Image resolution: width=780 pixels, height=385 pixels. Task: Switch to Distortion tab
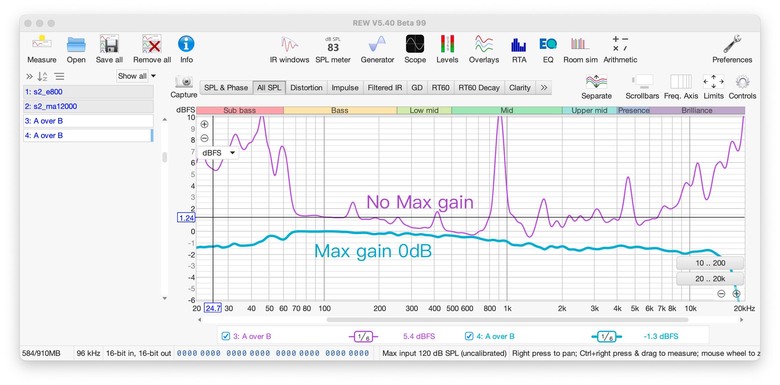(306, 88)
